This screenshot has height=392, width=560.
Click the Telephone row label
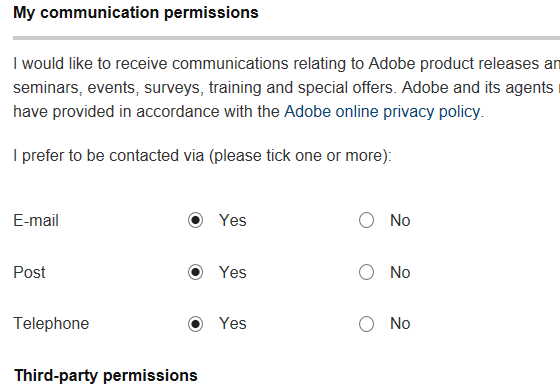[x=51, y=323]
